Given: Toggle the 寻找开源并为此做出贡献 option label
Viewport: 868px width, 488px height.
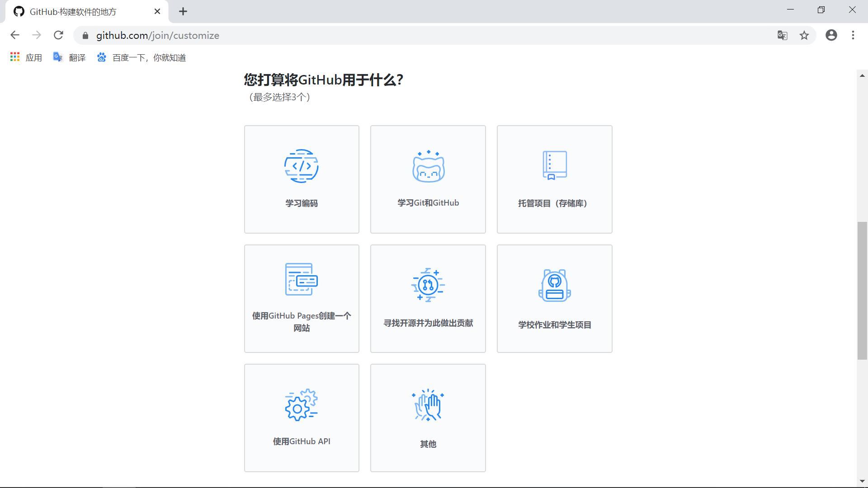Looking at the screenshot, I should (x=428, y=323).
